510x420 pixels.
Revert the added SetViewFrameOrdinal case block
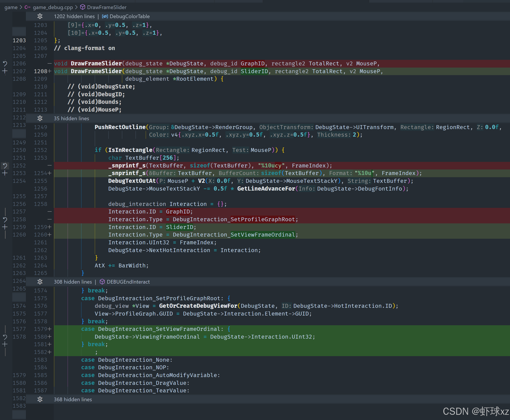[x=5, y=337]
